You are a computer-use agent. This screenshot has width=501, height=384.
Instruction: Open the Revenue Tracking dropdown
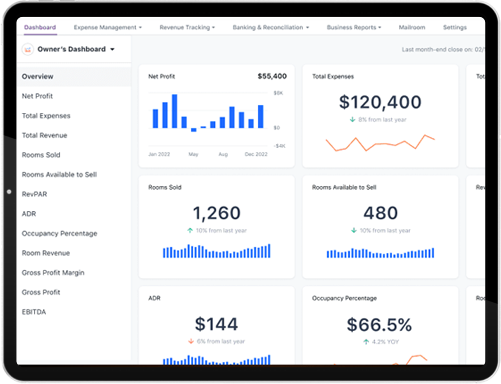(187, 27)
